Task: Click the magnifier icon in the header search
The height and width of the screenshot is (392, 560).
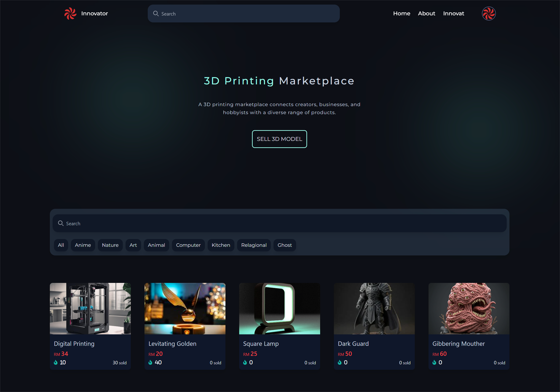Action: point(156,14)
